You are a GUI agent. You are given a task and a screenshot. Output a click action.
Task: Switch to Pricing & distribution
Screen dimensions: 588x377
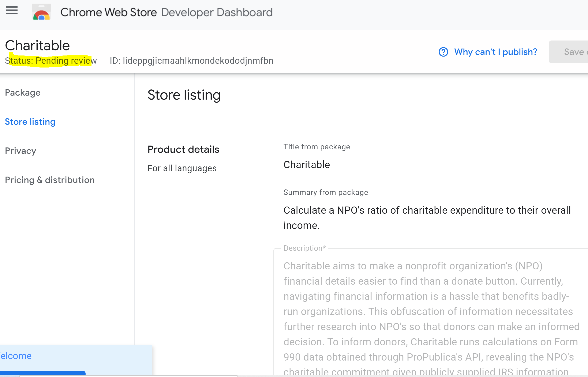pyautogui.click(x=50, y=180)
